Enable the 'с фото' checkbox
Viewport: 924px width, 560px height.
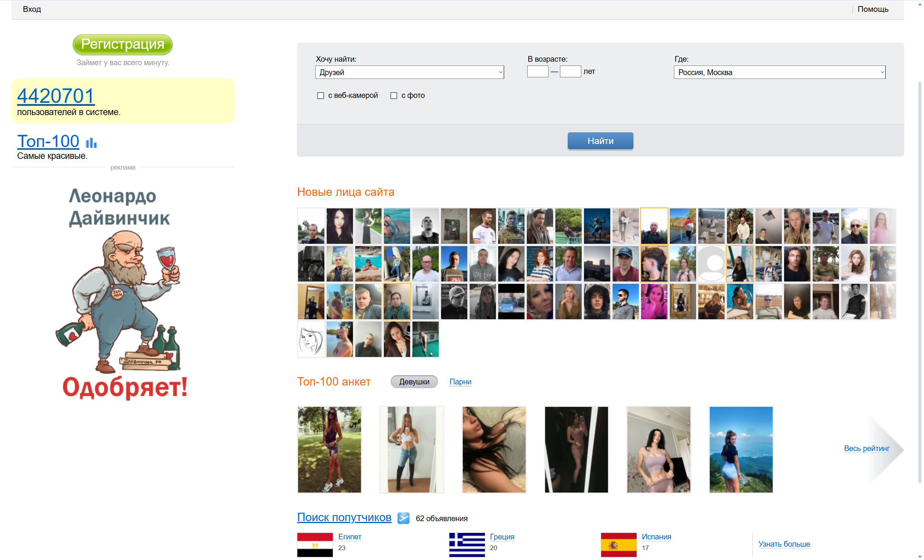tap(394, 96)
